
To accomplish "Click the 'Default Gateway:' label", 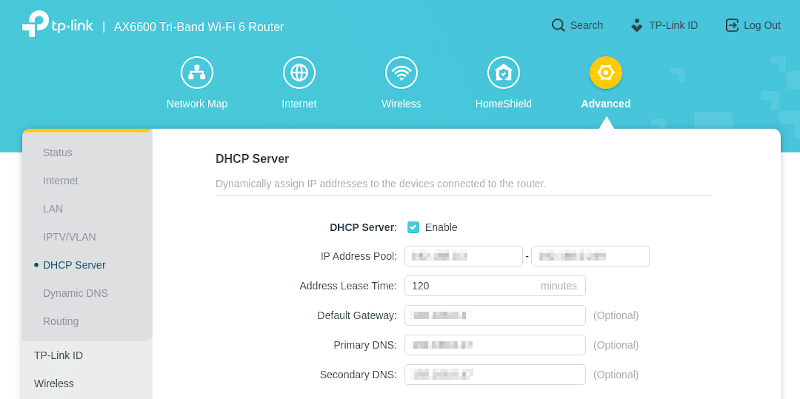I will tap(357, 315).
